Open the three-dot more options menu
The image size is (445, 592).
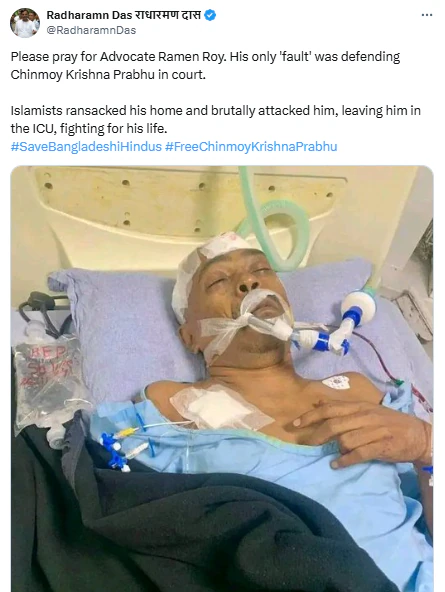tap(427, 15)
